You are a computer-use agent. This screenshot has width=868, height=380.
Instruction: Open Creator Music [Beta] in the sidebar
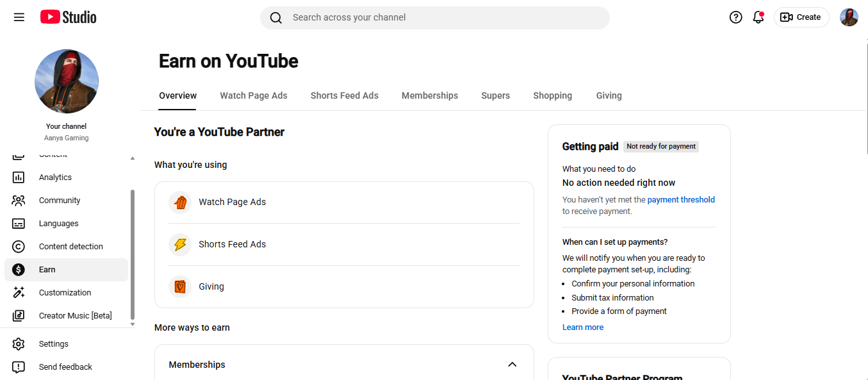click(x=67, y=316)
